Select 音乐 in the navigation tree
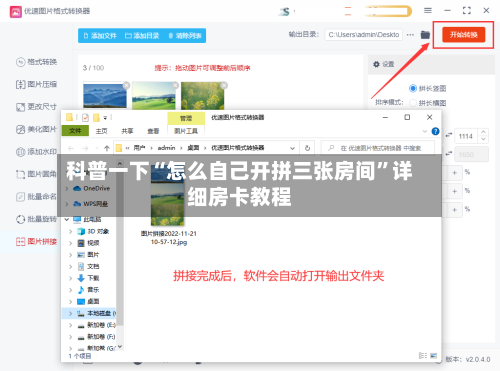 pyautogui.click(x=89, y=290)
